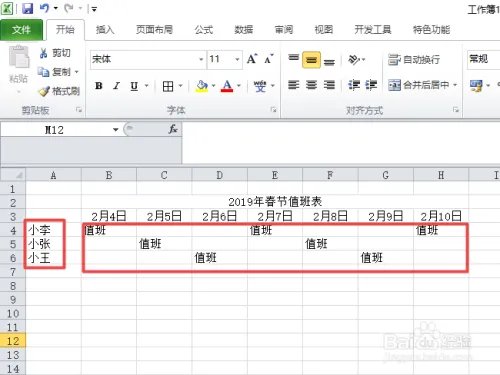
Task: Toggle Italic formatting
Action: (116, 86)
